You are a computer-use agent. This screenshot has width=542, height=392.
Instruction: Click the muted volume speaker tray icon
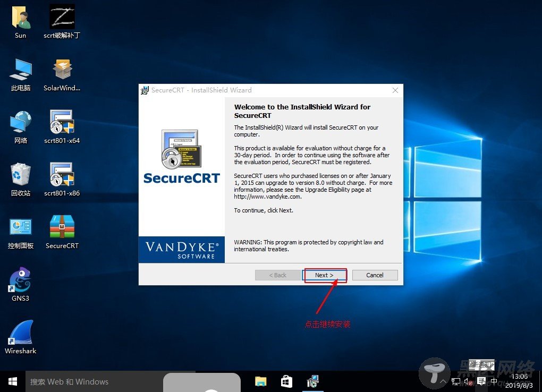pyautogui.click(x=468, y=381)
